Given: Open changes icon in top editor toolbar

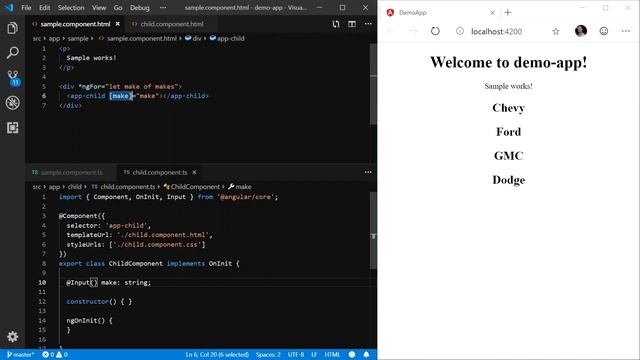Looking at the screenshot, I should pos(336,24).
